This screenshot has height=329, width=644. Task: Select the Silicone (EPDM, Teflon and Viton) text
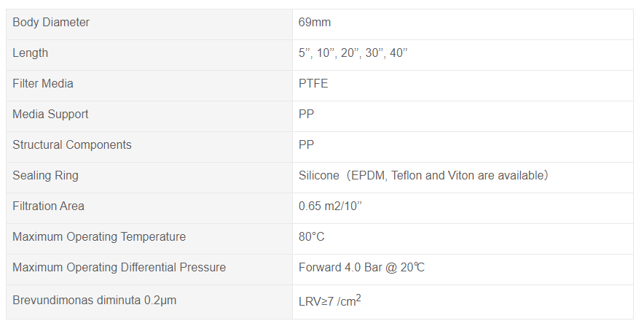point(423,176)
